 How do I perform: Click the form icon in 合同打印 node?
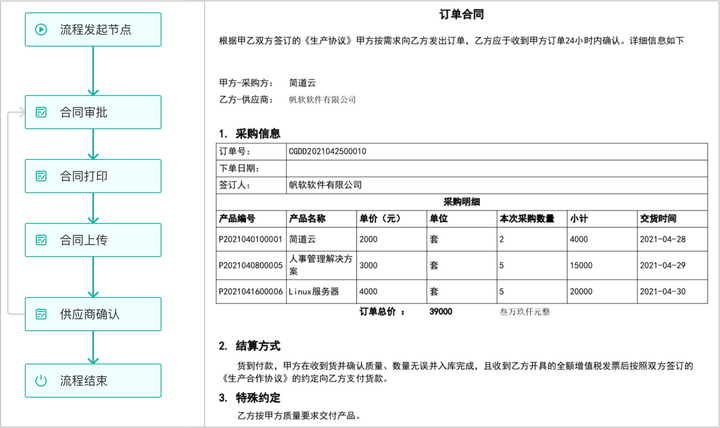(41, 176)
